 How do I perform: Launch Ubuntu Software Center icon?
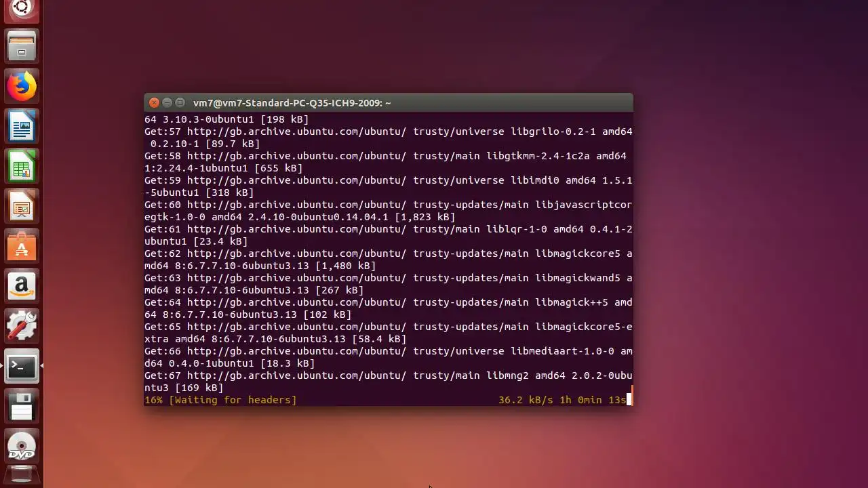coord(22,247)
